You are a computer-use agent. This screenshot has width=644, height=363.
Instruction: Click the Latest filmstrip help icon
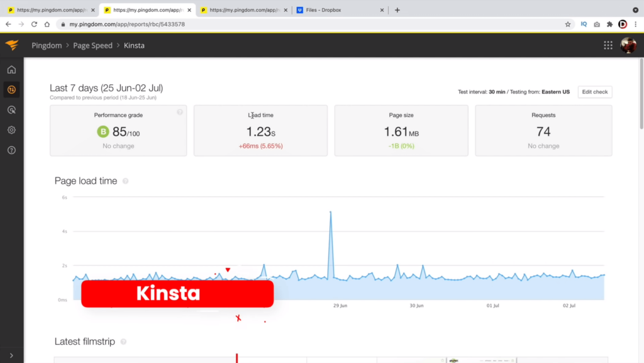click(124, 342)
